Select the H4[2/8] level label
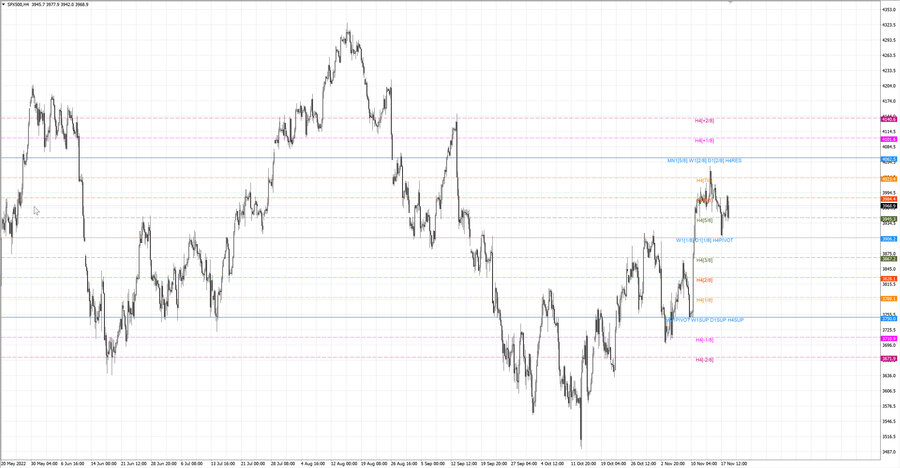Image resolution: width=900 pixels, height=468 pixels. point(704,280)
